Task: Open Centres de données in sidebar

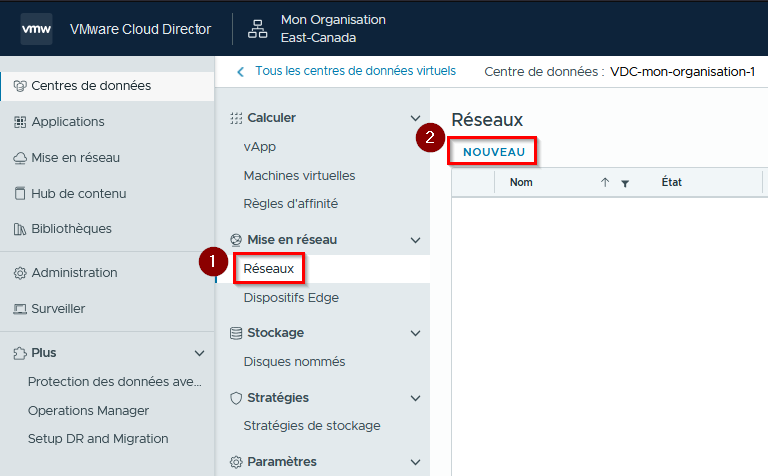Action: pyautogui.click(x=107, y=86)
